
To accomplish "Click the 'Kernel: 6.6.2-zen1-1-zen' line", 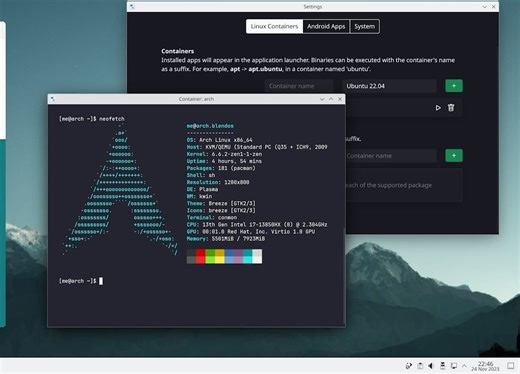I will point(224,154).
